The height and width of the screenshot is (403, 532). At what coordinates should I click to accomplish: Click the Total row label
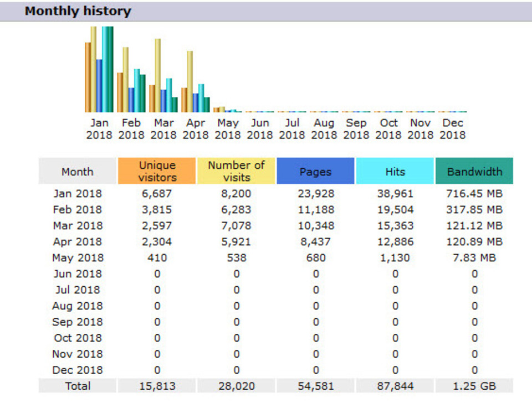[78, 386]
